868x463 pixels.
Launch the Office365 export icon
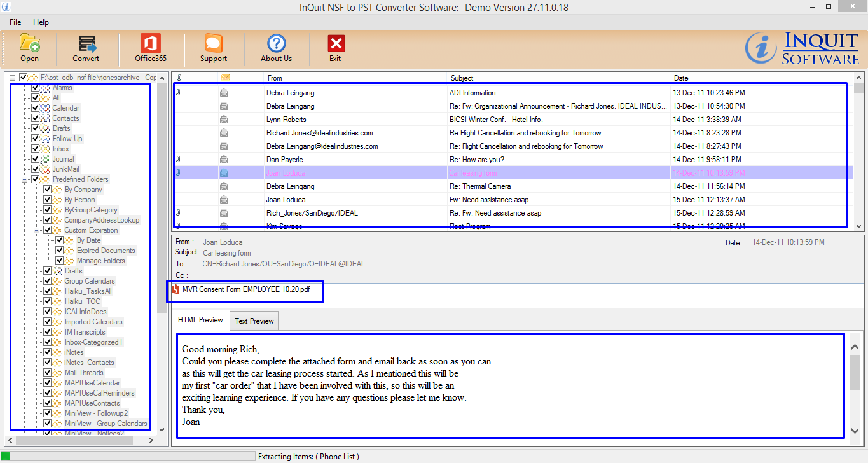click(151, 43)
